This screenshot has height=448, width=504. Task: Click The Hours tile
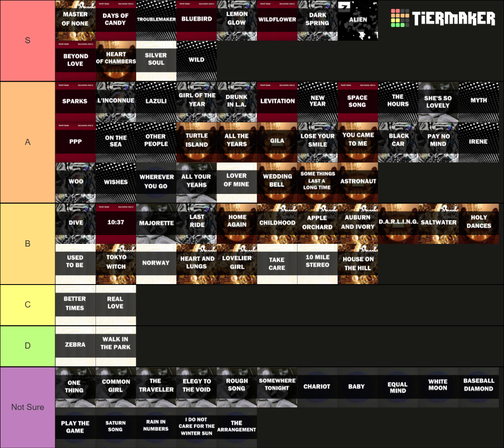coord(398,102)
